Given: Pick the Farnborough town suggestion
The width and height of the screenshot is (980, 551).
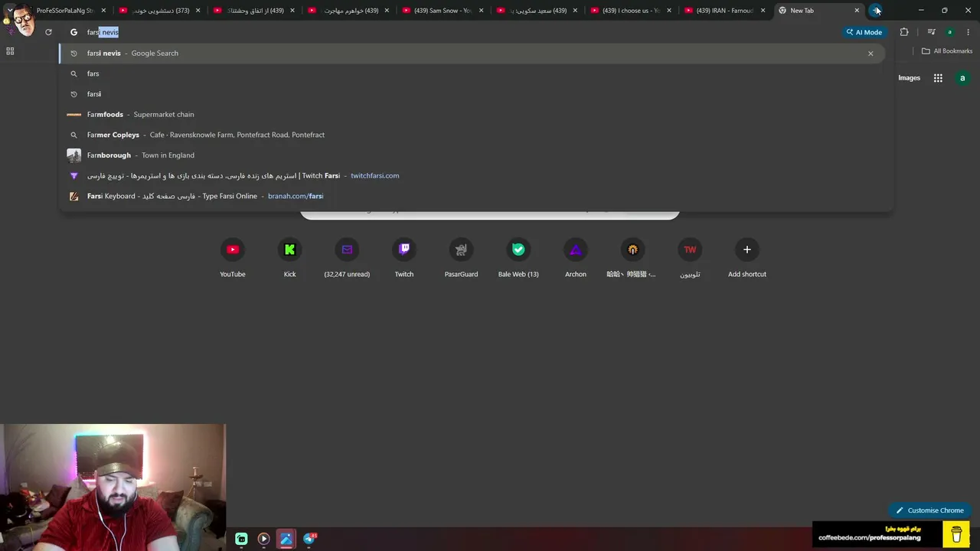Looking at the screenshot, I should [472, 155].
